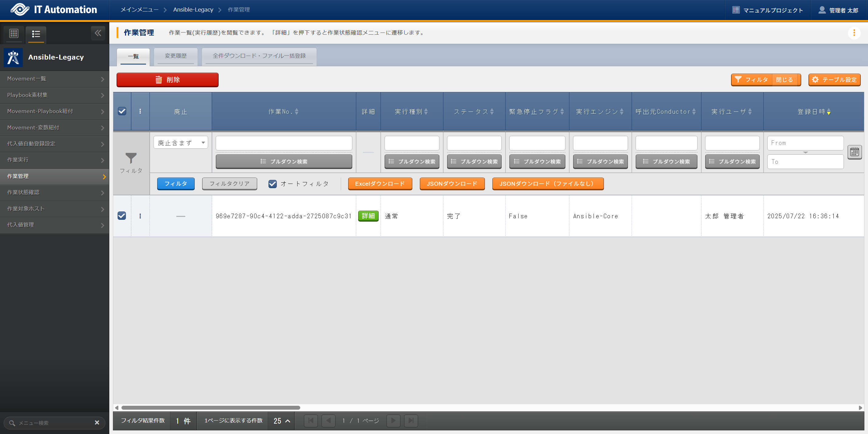Switch sidebar to grid view icon

[14, 33]
